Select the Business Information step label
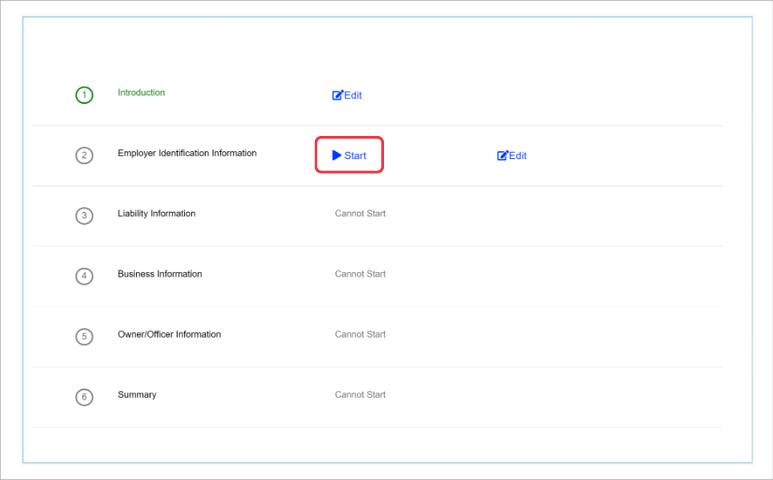The width and height of the screenshot is (773, 480). click(x=159, y=274)
